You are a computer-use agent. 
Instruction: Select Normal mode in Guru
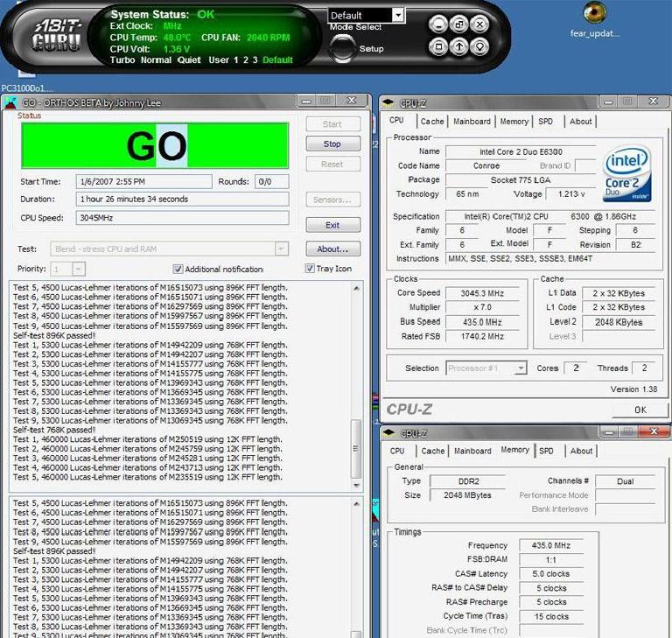pyautogui.click(x=156, y=60)
